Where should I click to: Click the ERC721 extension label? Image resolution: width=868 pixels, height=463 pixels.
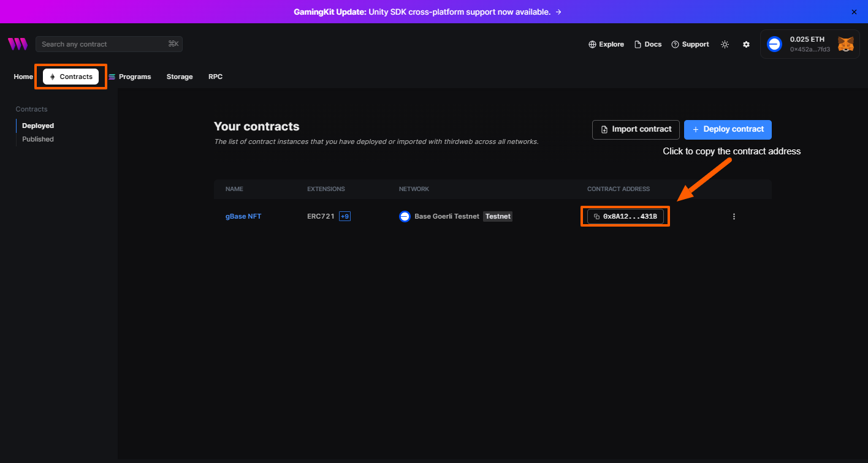321,216
